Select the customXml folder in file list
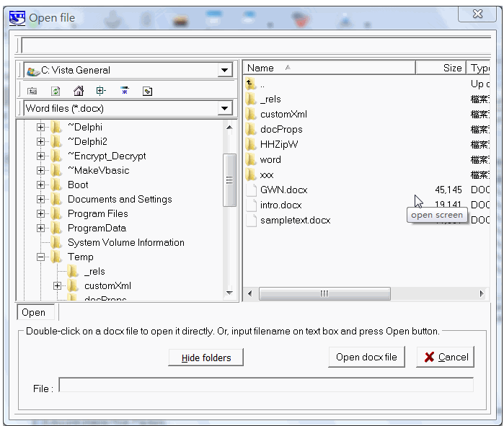504x426 pixels. (x=284, y=115)
